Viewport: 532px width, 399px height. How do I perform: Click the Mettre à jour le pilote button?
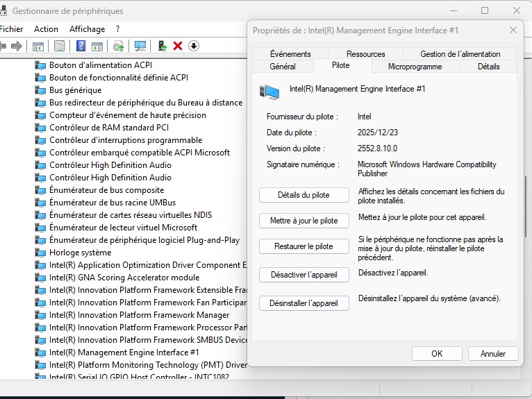coord(304,221)
